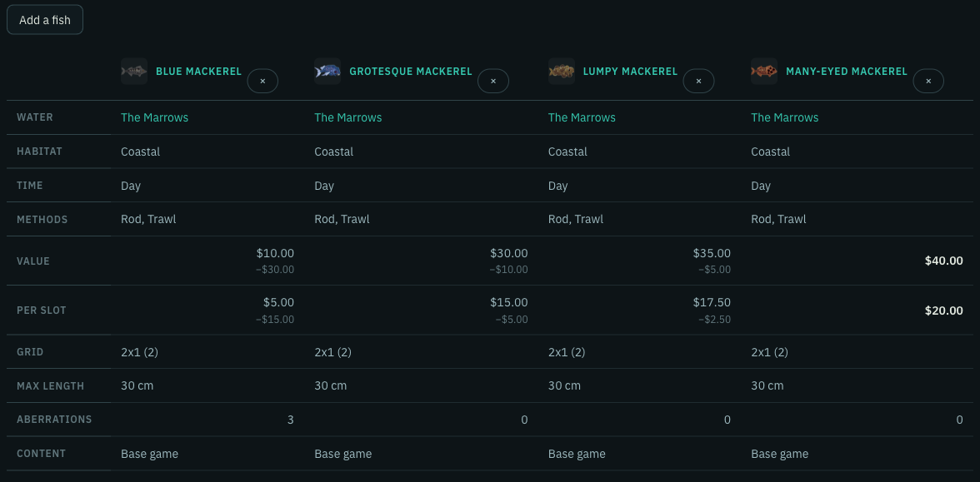Image resolution: width=980 pixels, height=482 pixels.
Task: Open the Lumpy Mackerel name link
Action: pyautogui.click(x=630, y=72)
